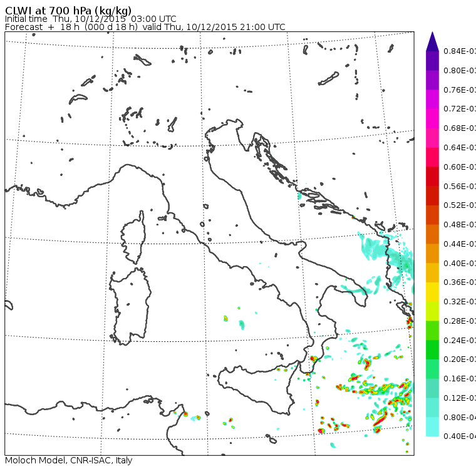Screen dimensions: 476x469
Task: Click the legend label starting "0.44E"
Action: [460, 244]
